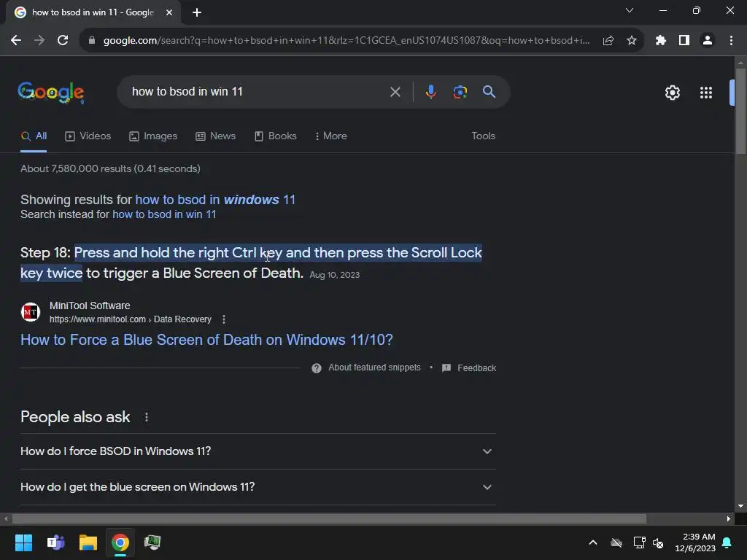747x560 pixels.
Task: Share this page via the share icon
Action: coord(608,41)
